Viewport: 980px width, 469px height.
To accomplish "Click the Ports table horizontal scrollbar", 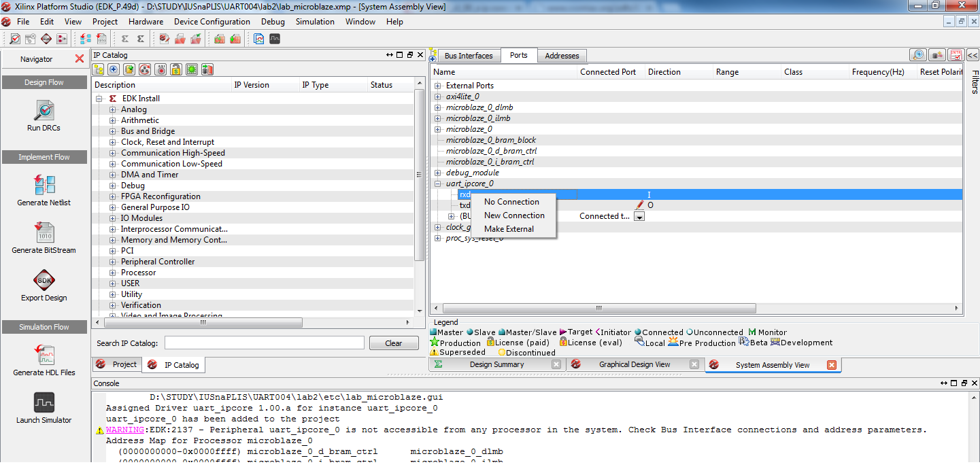I will click(x=598, y=309).
